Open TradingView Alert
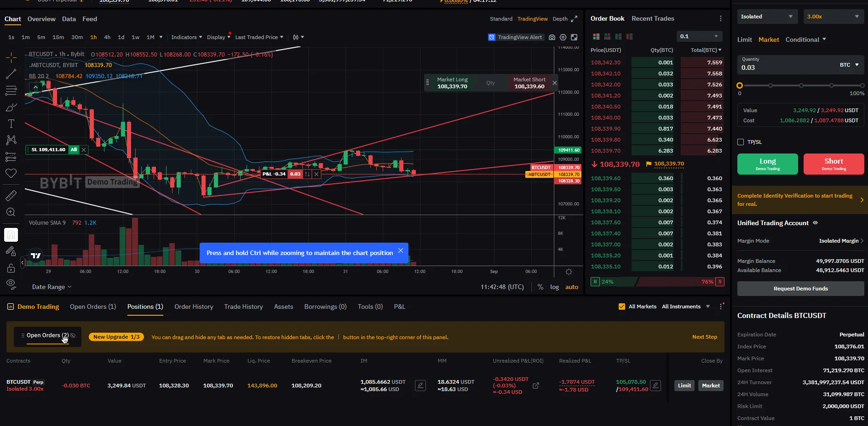 point(515,37)
